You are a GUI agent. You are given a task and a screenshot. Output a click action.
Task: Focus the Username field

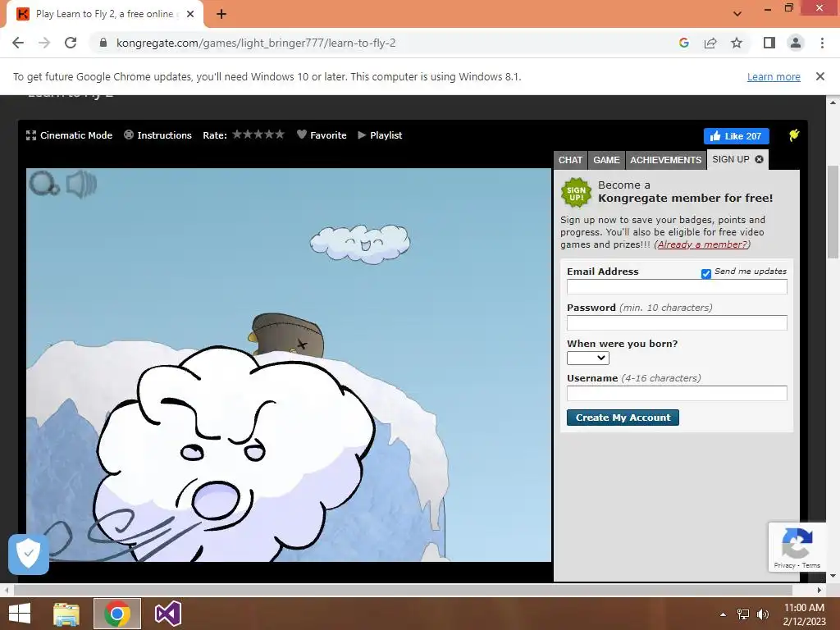677,393
